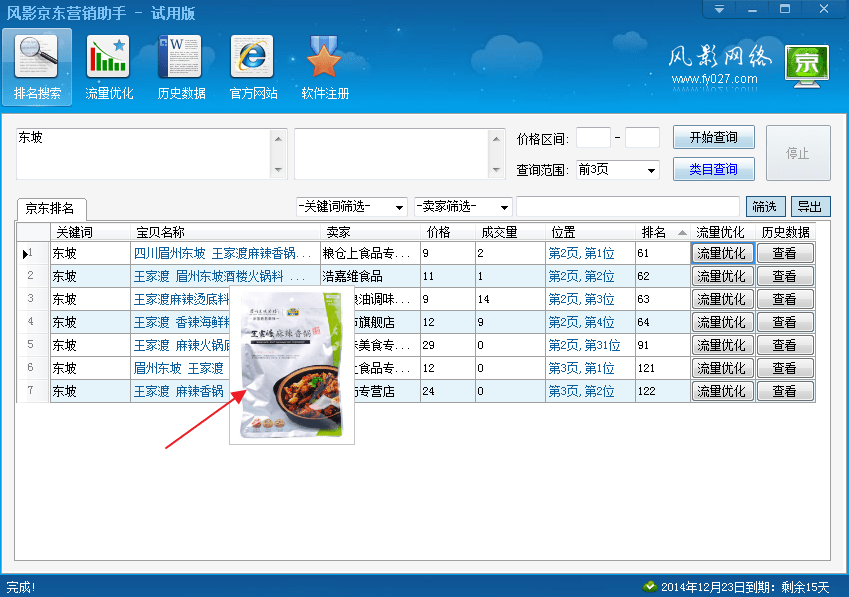Click keyword box scroll down arrow
The width and height of the screenshot is (849, 597).
click(278, 169)
